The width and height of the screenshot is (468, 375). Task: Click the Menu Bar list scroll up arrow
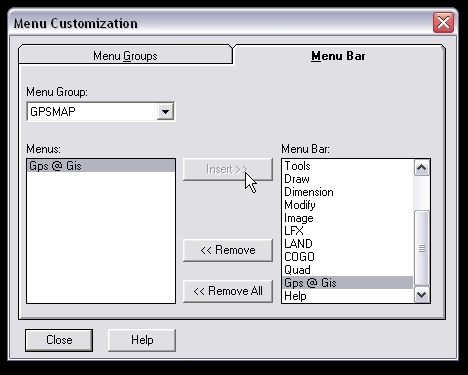422,168
